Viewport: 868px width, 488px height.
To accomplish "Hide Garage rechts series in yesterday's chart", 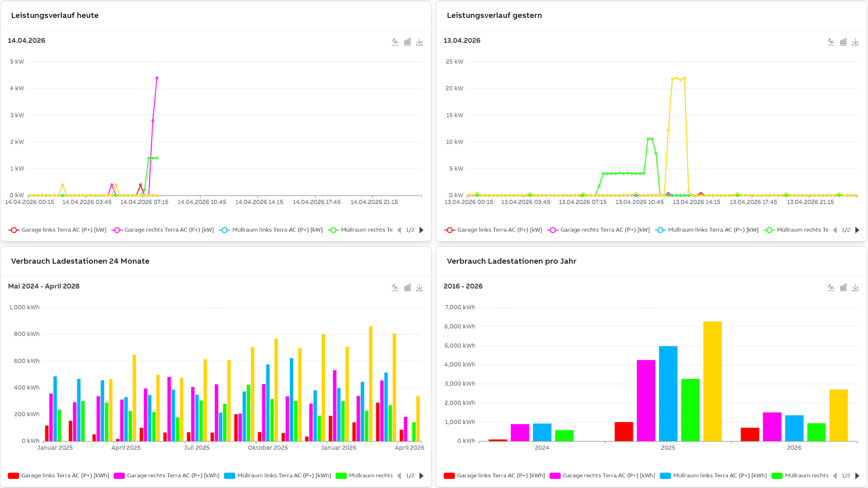I will [x=604, y=230].
